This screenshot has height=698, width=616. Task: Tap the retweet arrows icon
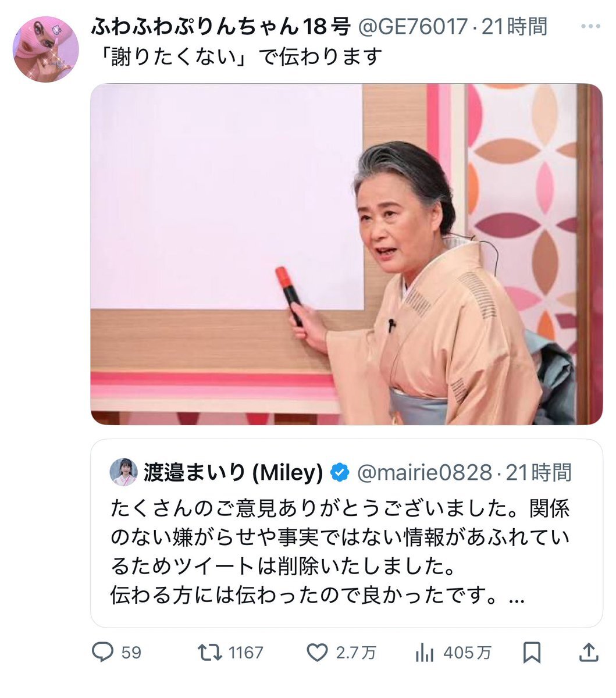[x=210, y=652]
